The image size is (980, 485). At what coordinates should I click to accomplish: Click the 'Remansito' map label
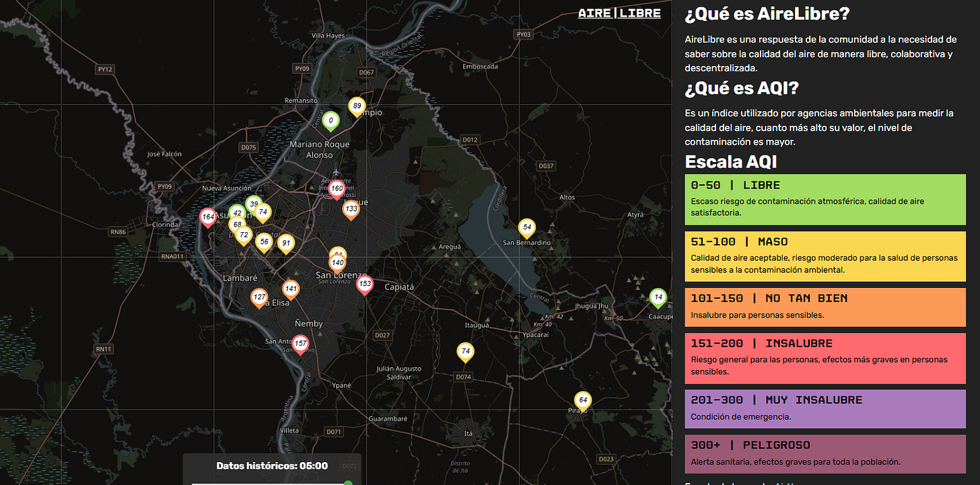click(301, 100)
